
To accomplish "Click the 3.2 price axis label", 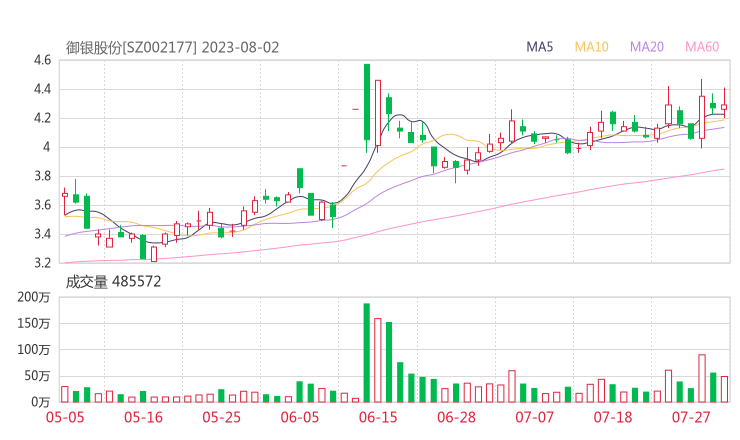I will 41,263.
